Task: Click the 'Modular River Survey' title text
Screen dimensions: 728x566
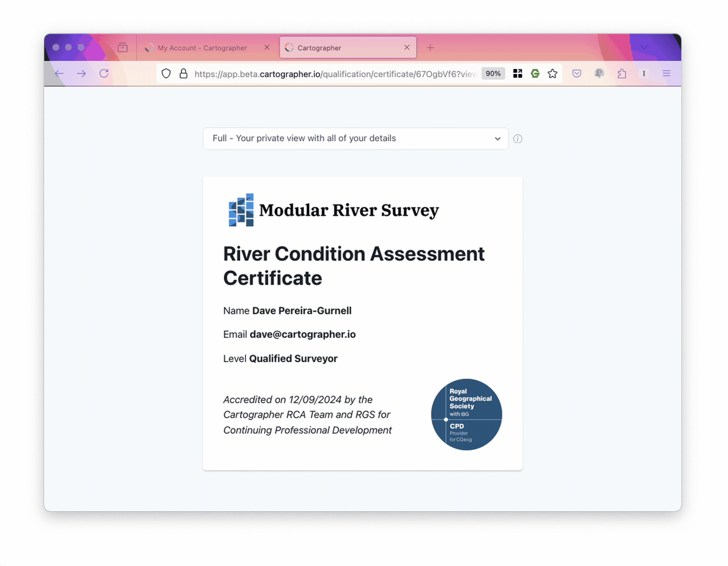Action: pos(349,210)
